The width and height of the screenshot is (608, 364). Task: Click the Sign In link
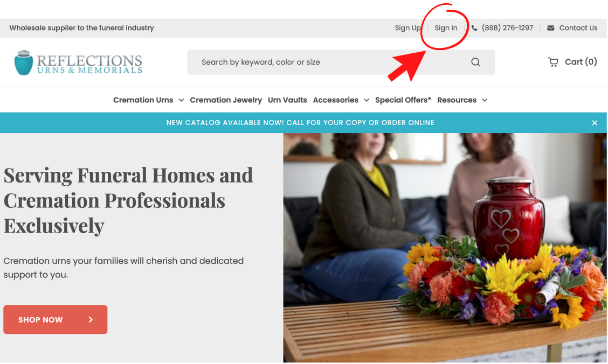click(446, 28)
